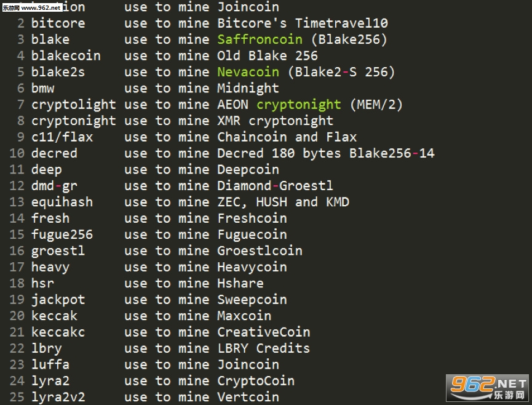This screenshot has width=532, height=405.
Task: Click the green Nevacoin word
Action: coord(248,72)
